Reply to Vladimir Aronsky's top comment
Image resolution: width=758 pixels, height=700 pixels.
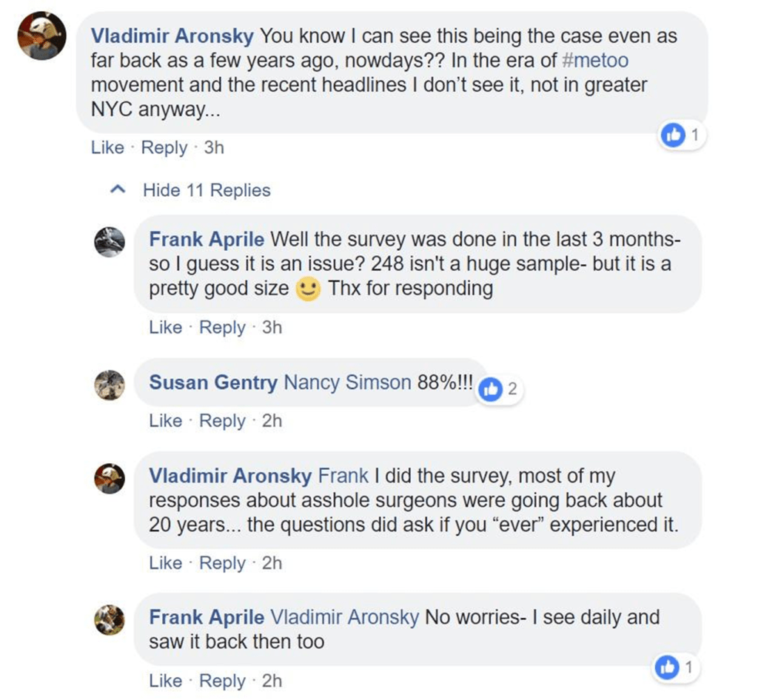point(164,147)
